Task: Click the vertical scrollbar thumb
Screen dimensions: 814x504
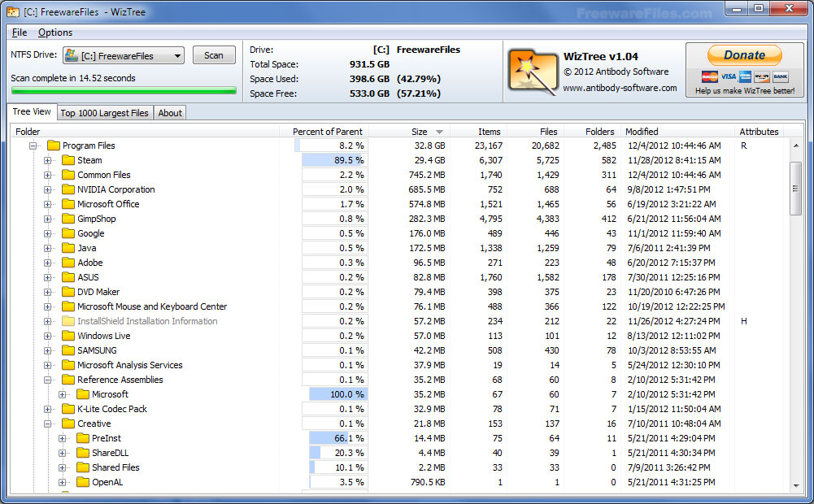Action: pos(795,188)
